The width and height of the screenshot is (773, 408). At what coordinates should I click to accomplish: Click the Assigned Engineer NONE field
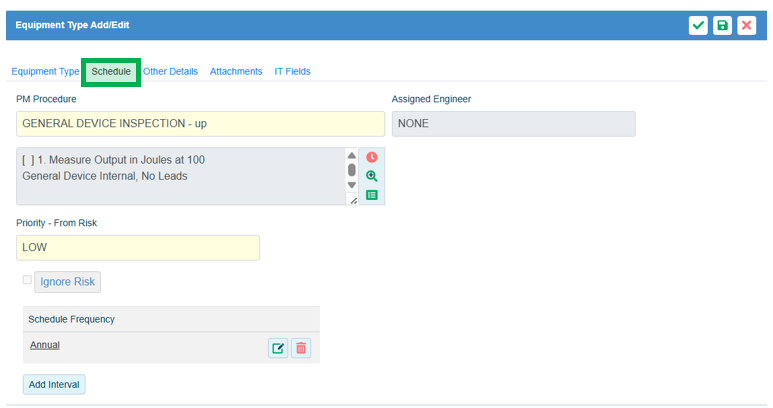pos(513,124)
